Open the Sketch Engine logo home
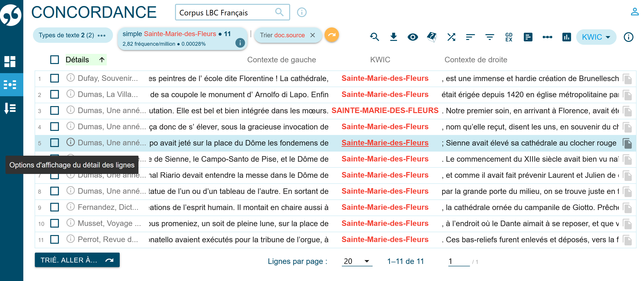Screen dimensions: 644x281 11,14
